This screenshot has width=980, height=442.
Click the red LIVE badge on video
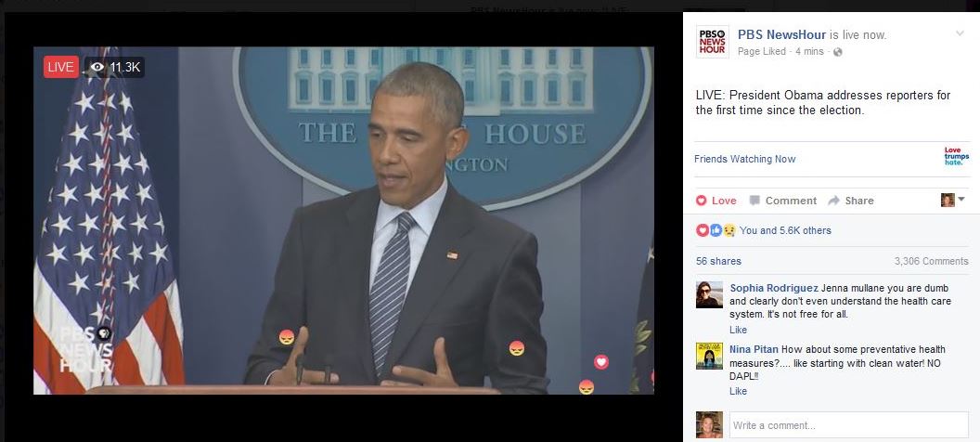tap(60, 67)
